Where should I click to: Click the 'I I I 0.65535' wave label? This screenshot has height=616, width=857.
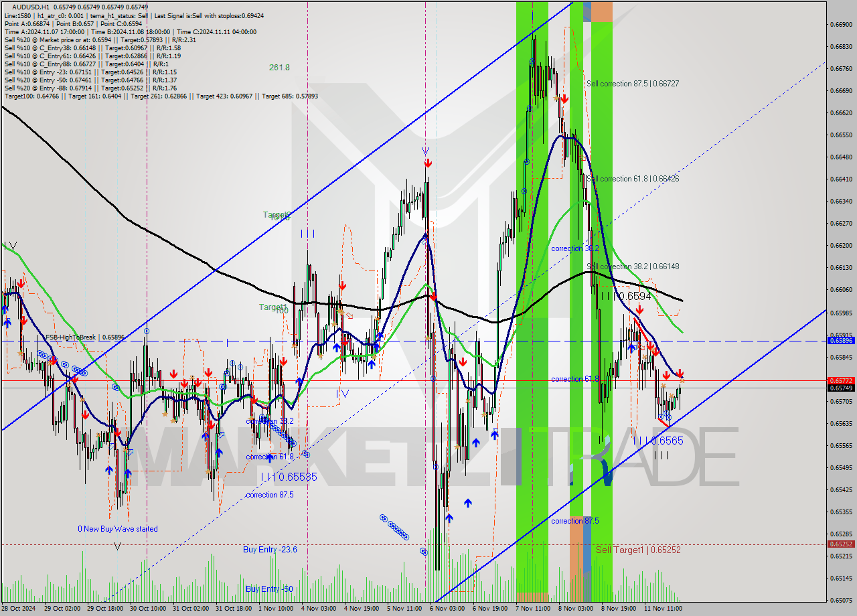(x=289, y=477)
